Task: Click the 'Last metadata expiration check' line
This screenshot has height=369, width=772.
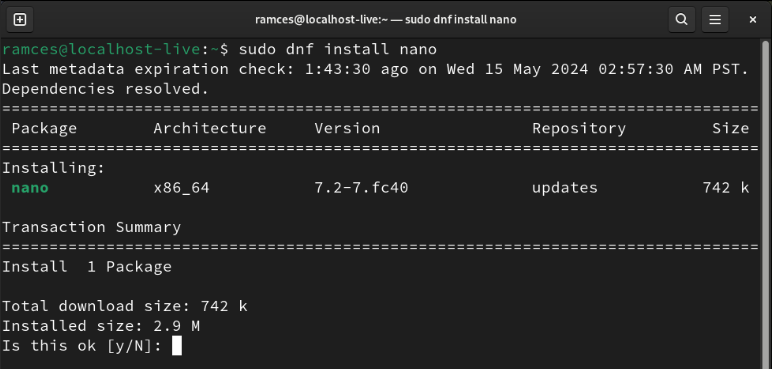Action: pyautogui.click(x=376, y=69)
